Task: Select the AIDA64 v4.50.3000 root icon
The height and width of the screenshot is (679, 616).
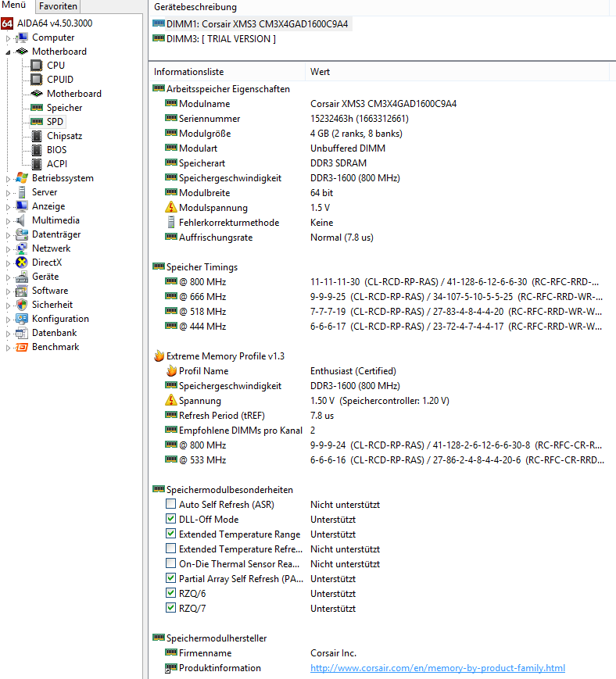Action: pyautogui.click(x=7, y=23)
